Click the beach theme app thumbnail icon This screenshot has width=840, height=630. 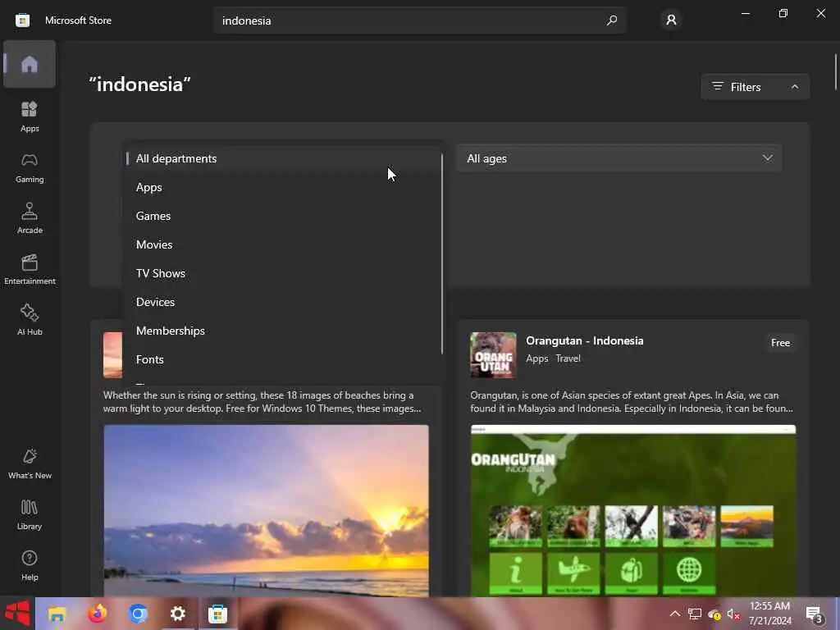pos(112,355)
